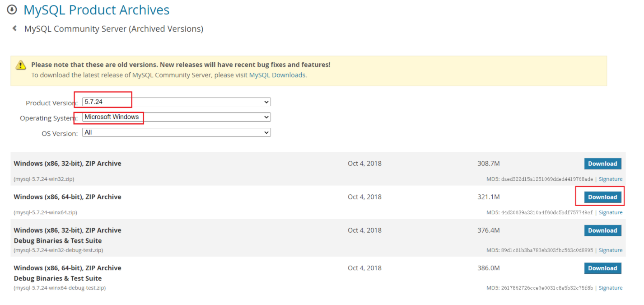Screen dimensions: 644x305
Task: Click the MySQL Product Archives heading
Action: (x=97, y=10)
